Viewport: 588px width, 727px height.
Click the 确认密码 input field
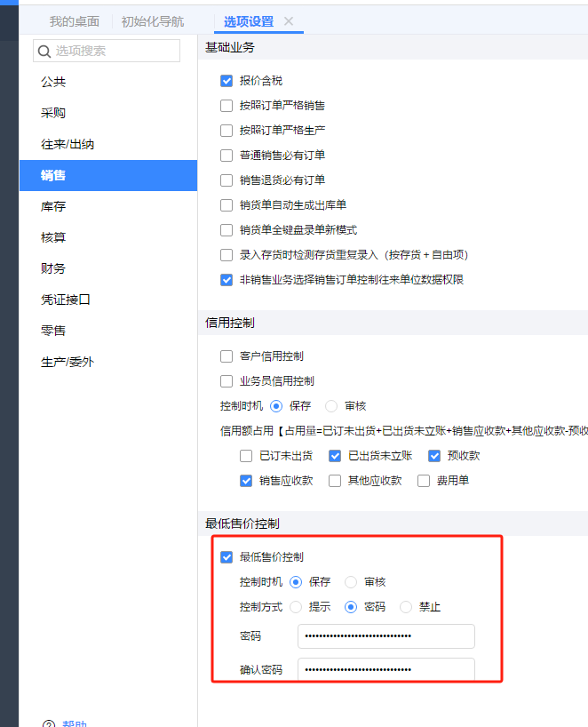pos(385,669)
